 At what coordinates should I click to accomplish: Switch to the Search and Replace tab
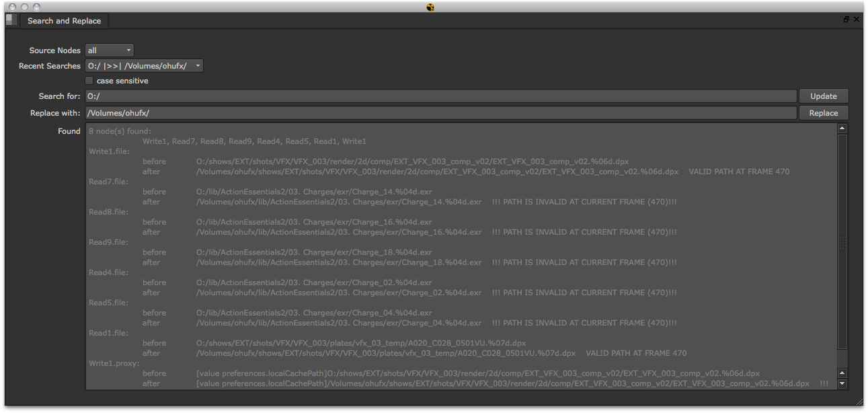(x=64, y=21)
